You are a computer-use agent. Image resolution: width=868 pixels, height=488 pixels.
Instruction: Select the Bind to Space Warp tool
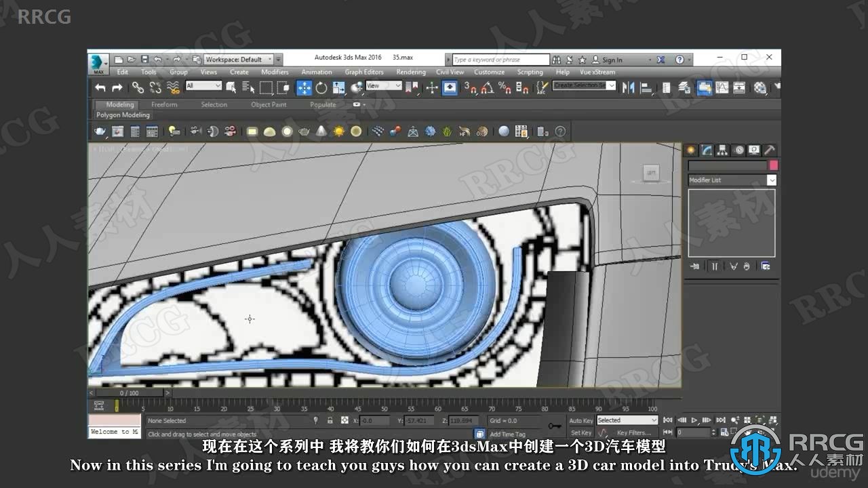click(173, 87)
